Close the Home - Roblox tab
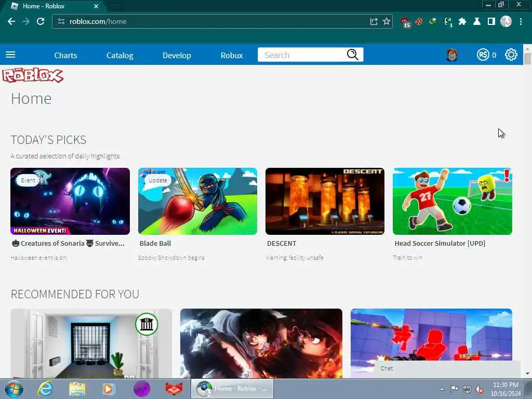Viewport: 532px width, 399px height. tap(96, 6)
